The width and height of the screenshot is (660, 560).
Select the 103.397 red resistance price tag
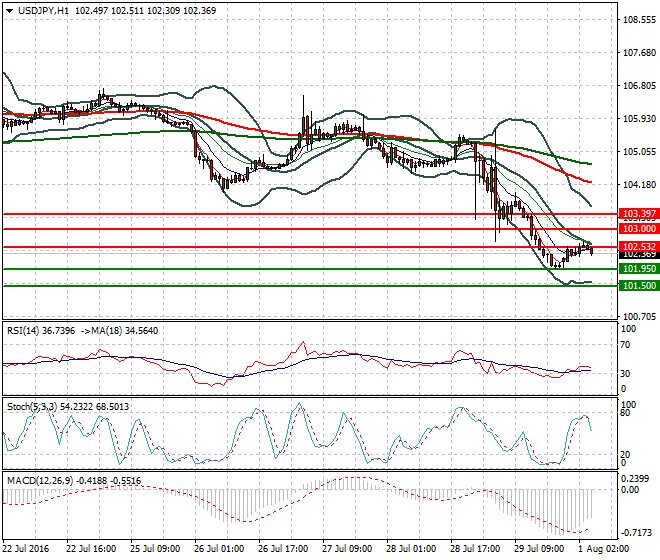[638, 214]
